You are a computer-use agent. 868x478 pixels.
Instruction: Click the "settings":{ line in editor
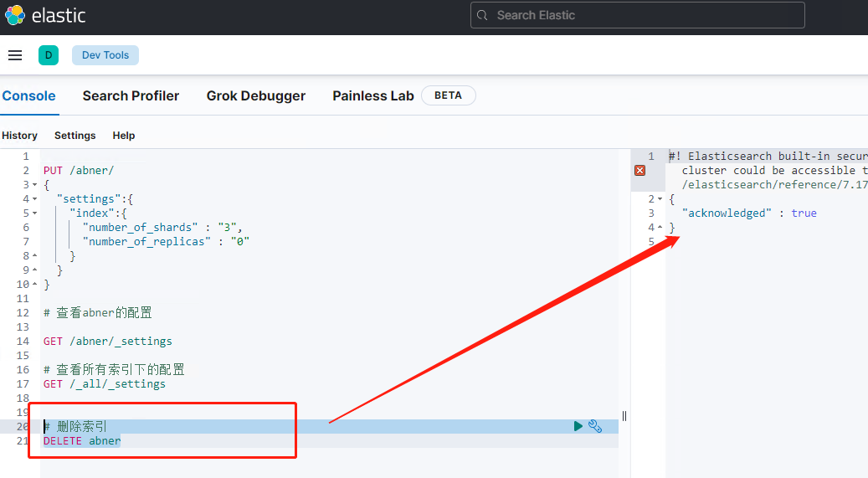pos(95,199)
